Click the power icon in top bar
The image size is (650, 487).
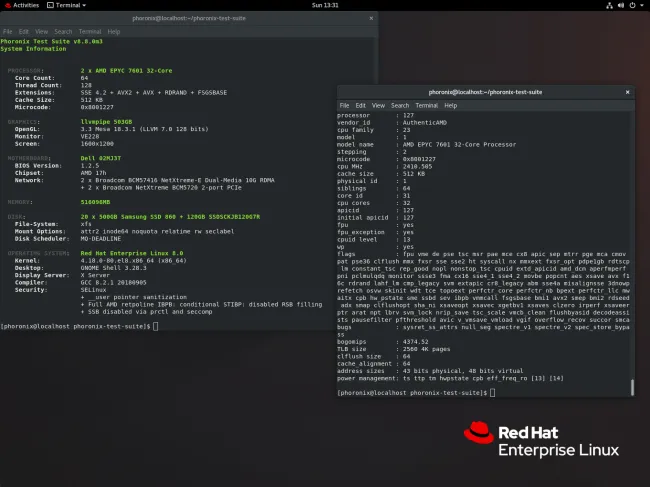632,5
